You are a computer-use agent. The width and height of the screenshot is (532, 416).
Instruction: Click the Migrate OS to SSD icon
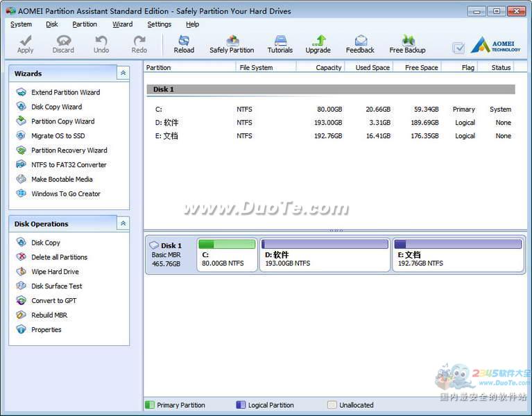click(x=21, y=136)
